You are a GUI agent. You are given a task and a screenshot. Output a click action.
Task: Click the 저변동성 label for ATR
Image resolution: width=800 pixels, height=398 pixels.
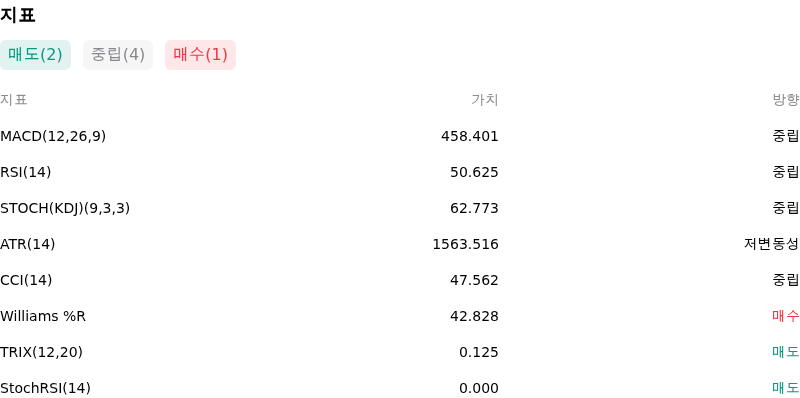click(771, 244)
